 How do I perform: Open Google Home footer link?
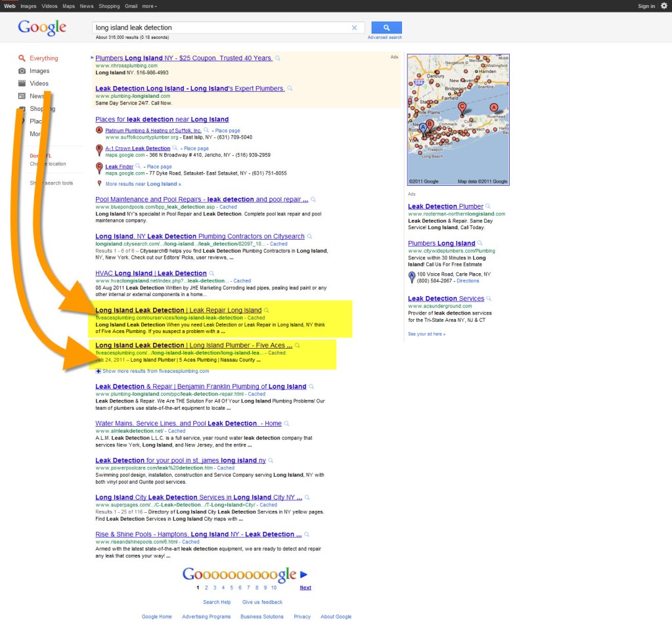[157, 617]
